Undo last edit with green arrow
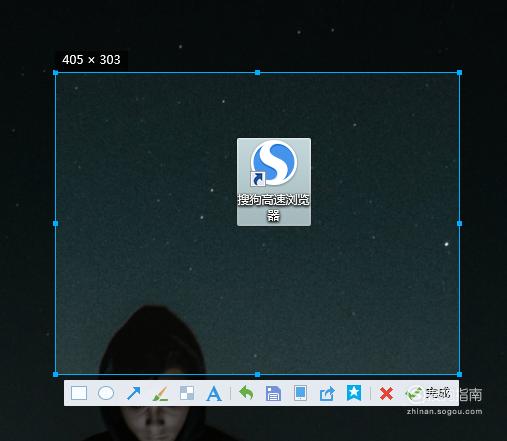 [246, 393]
